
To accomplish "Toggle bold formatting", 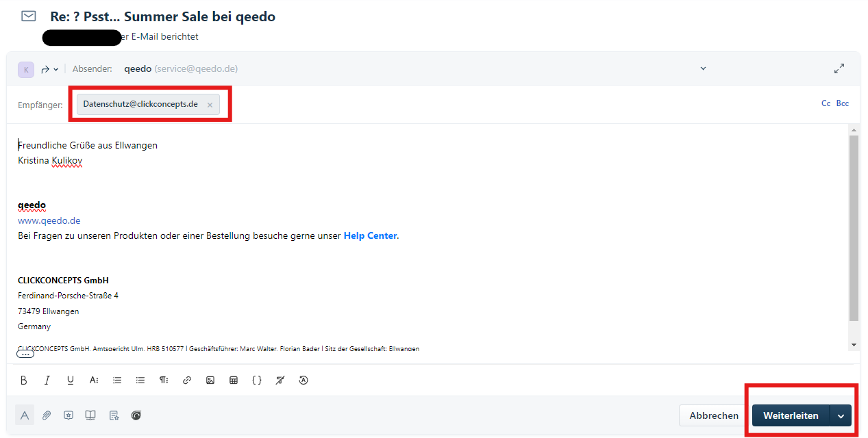I will point(24,381).
